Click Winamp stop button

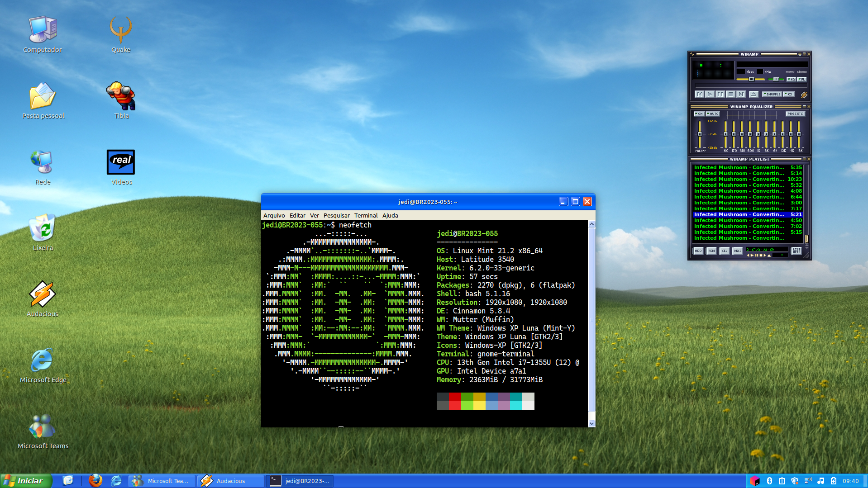point(730,94)
